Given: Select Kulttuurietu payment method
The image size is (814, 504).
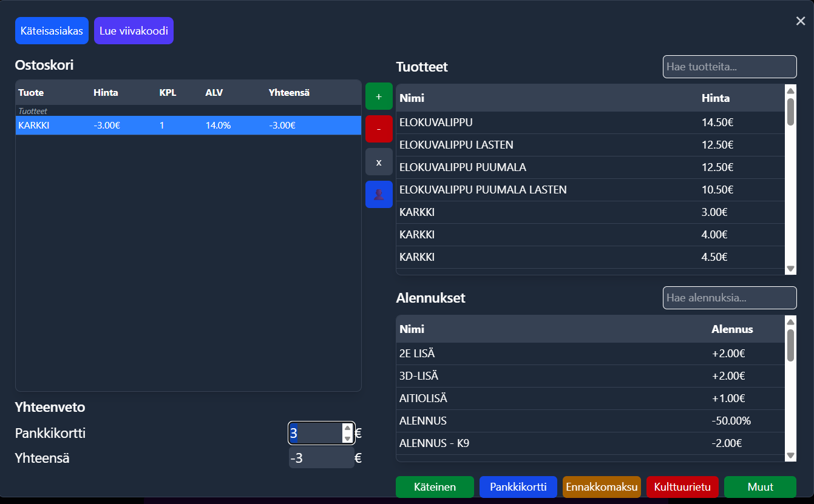Looking at the screenshot, I should [682, 487].
